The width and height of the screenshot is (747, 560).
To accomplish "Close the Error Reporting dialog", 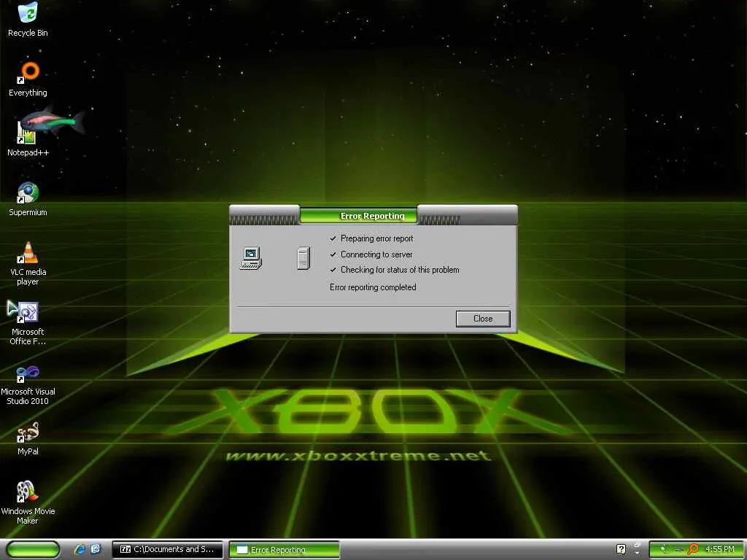I will pyautogui.click(x=483, y=319).
